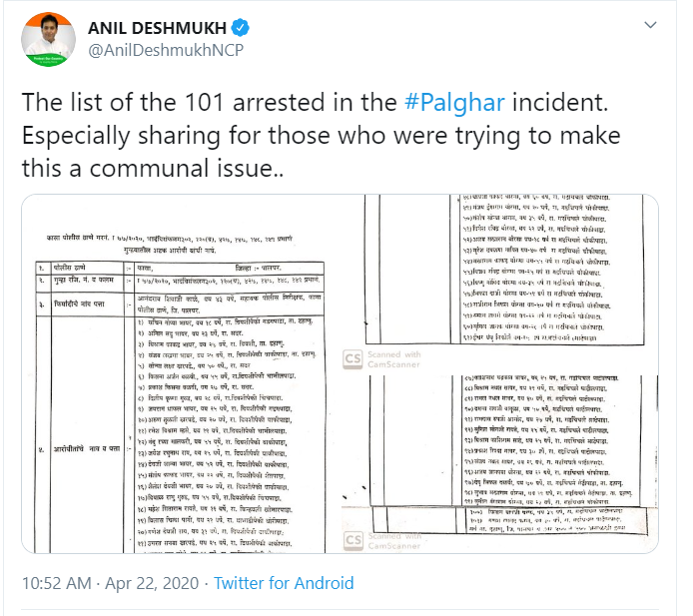Click the accused names row label
This screenshot has height=616, width=693.
87,449
